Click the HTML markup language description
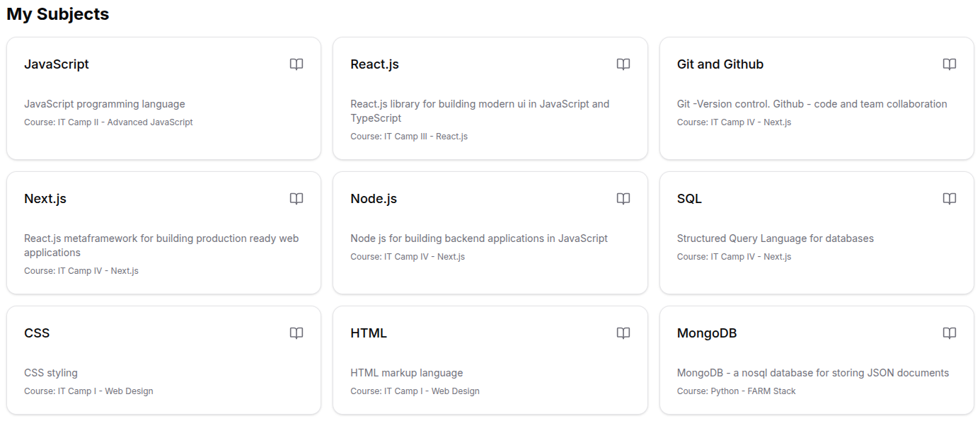 pyautogui.click(x=406, y=373)
